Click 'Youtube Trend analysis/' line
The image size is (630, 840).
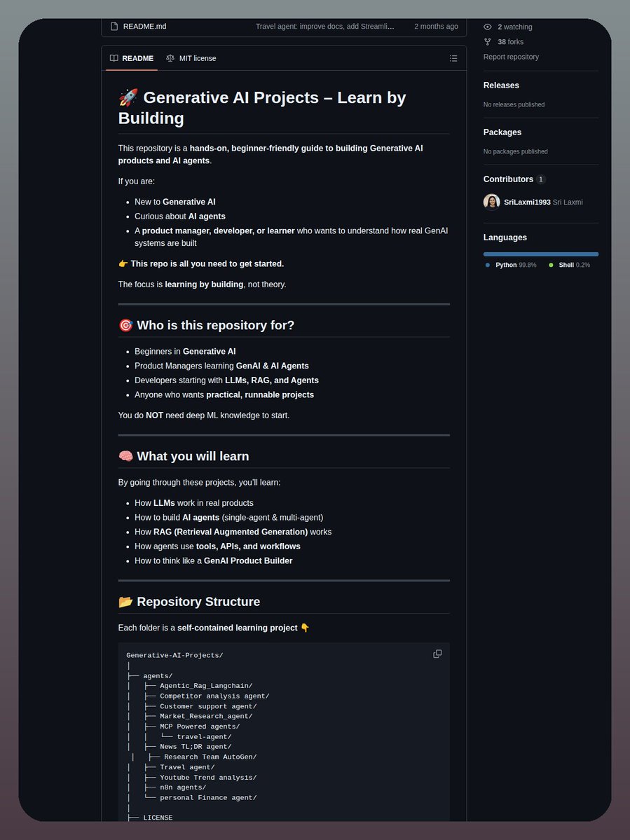(208, 778)
